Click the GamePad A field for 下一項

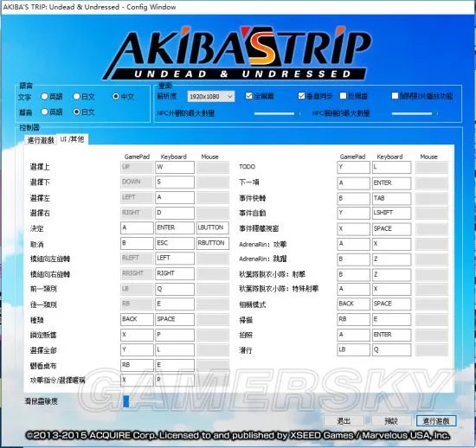pyautogui.click(x=353, y=183)
